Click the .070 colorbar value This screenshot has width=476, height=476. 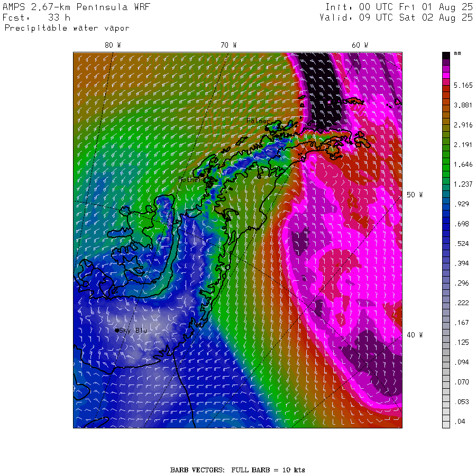coord(462,382)
